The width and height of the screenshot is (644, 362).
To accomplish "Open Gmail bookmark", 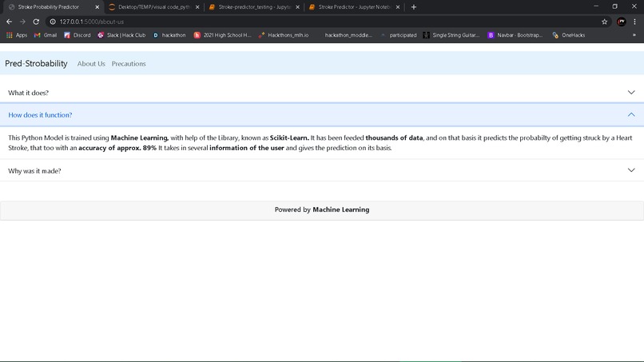I will click(x=46, y=35).
